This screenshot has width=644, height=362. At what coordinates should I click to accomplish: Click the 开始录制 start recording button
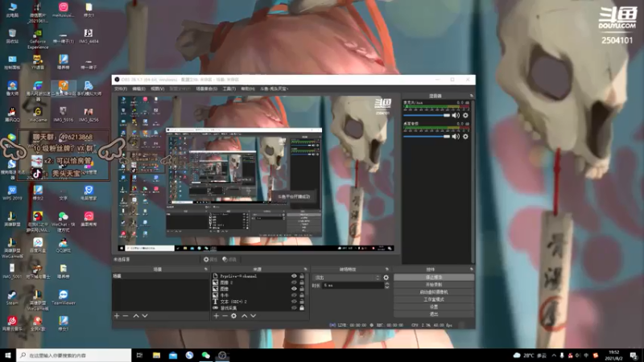[x=434, y=285]
